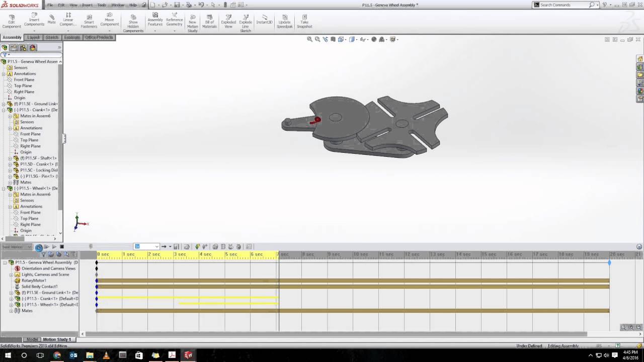Collapse the P11.5 - Crank<1> tree node
644x362 pixels.
point(4,110)
